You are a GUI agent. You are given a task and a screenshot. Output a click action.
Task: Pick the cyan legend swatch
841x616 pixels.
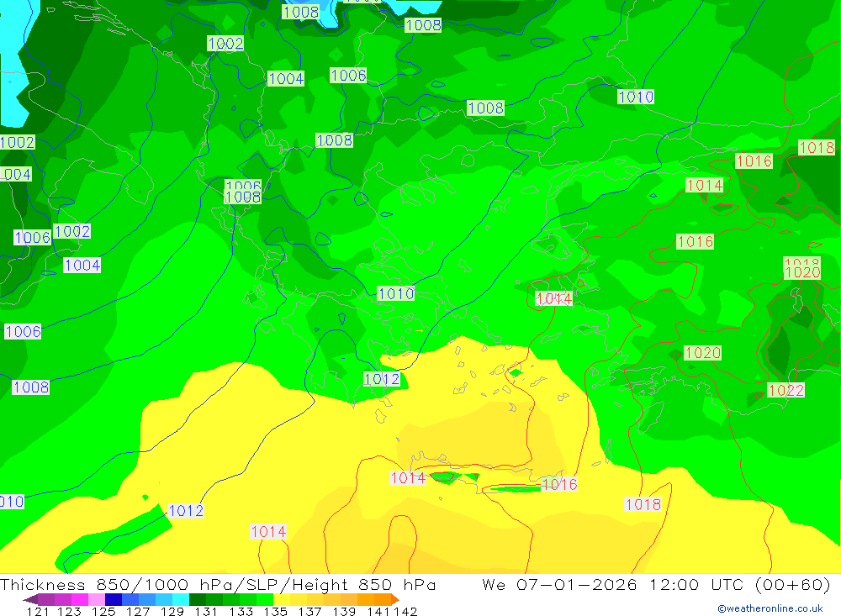181,599
